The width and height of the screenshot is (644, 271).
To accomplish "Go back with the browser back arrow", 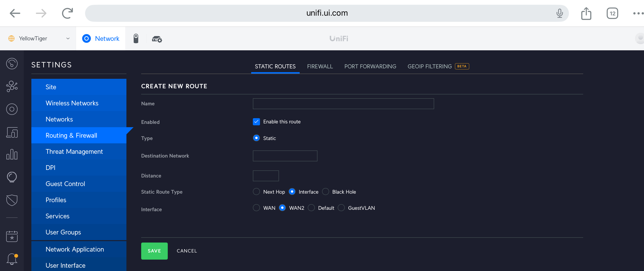I will (15, 13).
